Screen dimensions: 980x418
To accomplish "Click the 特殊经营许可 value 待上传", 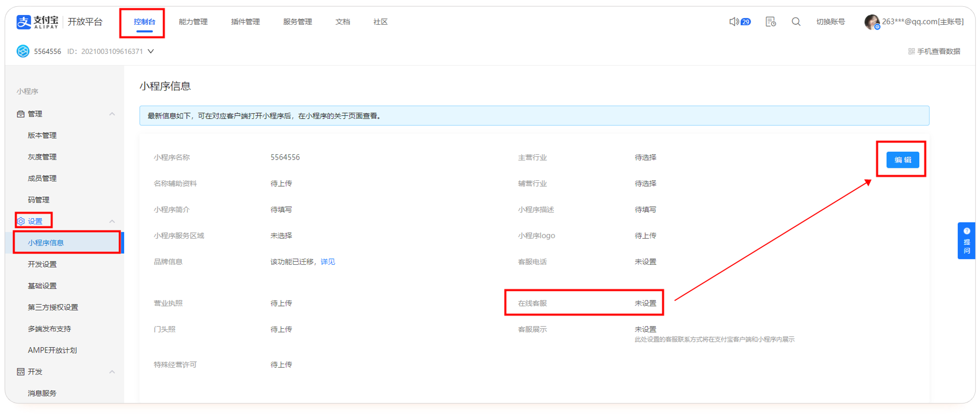I will (281, 365).
